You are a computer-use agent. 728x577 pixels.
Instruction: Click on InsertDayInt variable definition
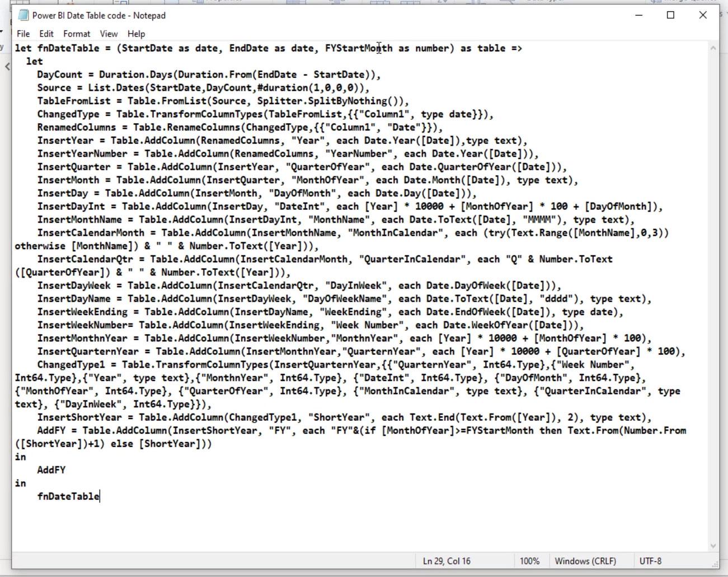(x=71, y=207)
